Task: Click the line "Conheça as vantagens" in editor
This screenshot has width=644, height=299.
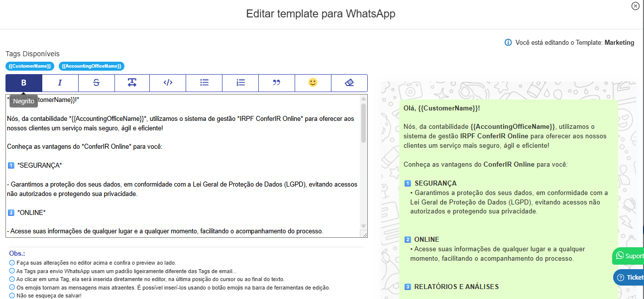Action: click(x=85, y=146)
